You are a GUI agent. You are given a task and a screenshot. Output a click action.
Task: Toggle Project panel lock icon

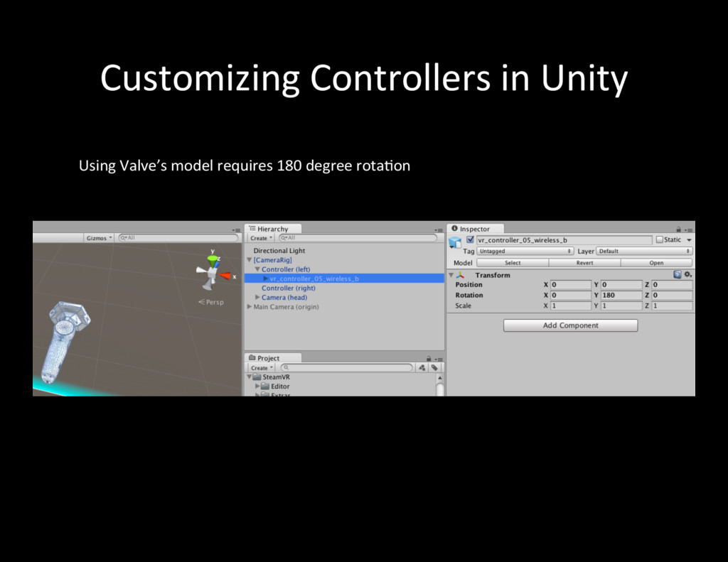429,359
